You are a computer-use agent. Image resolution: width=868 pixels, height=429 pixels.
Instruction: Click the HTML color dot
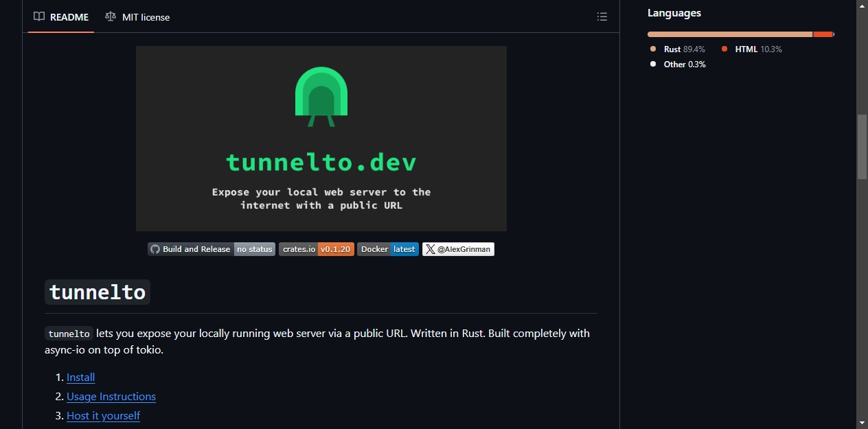pyautogui.click(x=724, y=49)
